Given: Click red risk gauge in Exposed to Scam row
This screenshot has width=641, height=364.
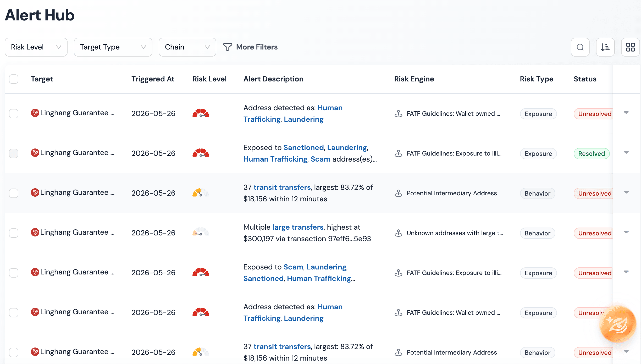Looking at the screenshot, I should [x=201, y=272].
